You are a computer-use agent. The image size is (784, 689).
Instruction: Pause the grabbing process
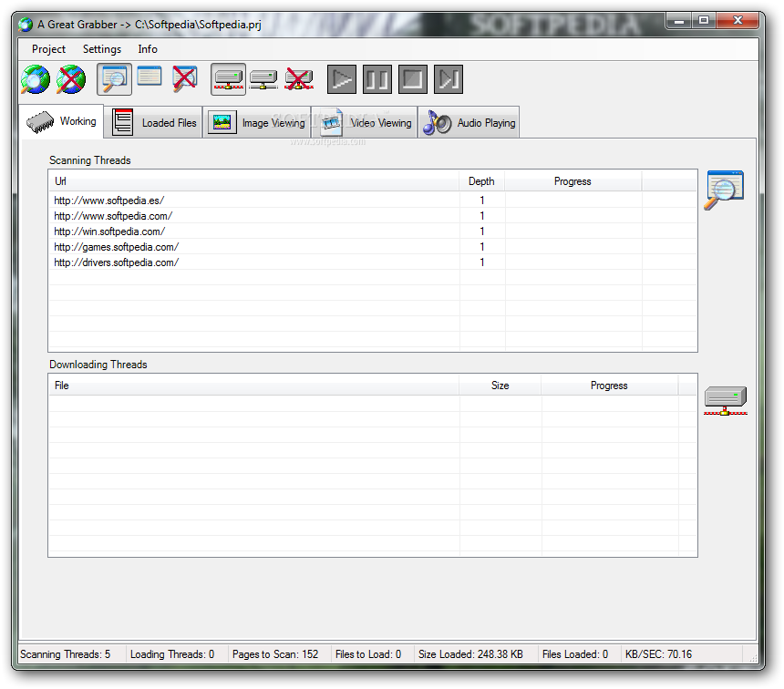(377, 79)
